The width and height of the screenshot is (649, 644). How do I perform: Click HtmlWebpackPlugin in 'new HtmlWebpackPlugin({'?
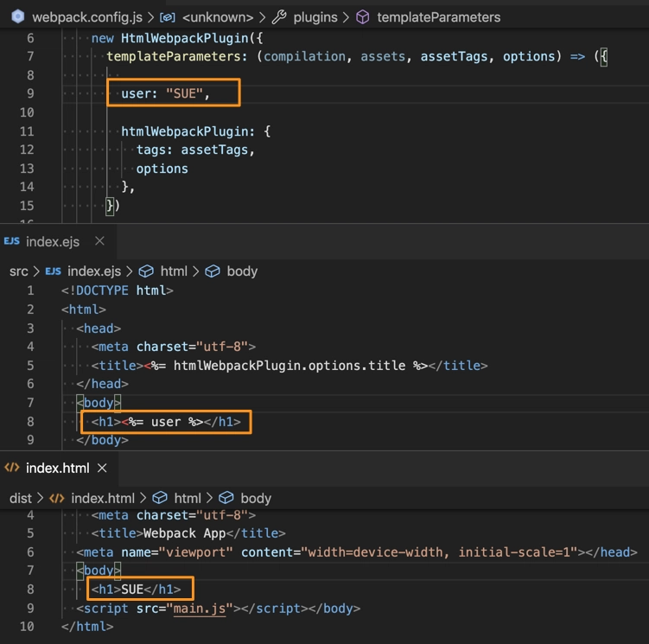coord(185,38)
